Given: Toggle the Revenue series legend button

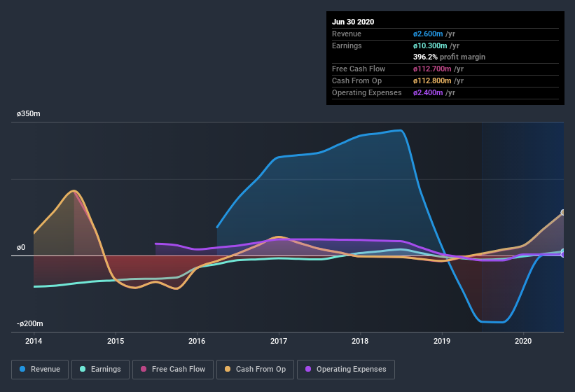Looking at the screenshot, I should pos(40,370).
